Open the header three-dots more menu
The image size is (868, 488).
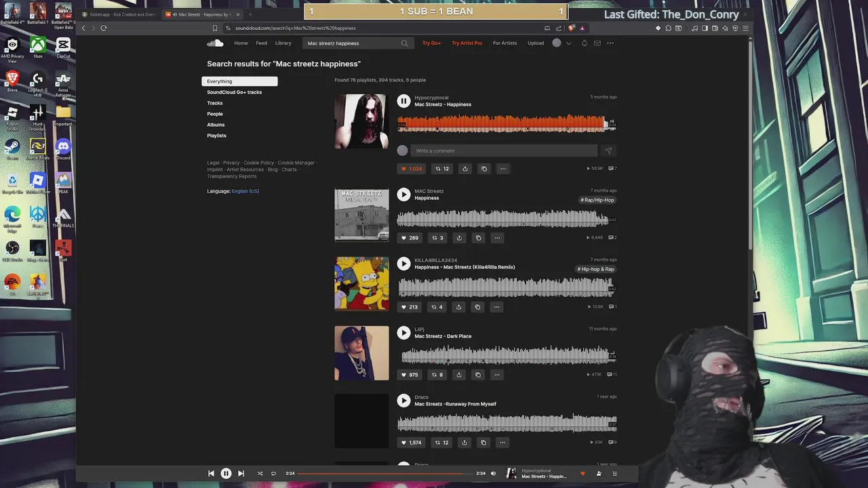pyautogui.click(x=610, y=43)
